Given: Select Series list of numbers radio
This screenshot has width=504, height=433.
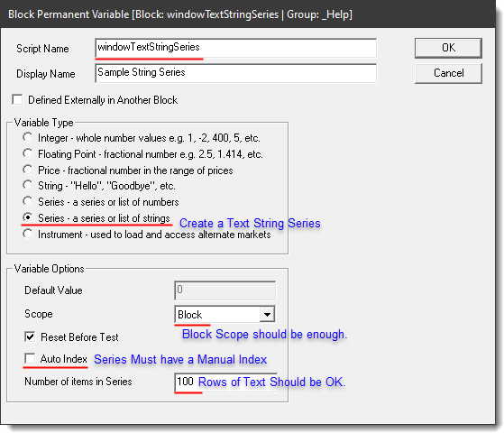Looking at the screenshot, I should pyautogui.click(x=28, y=201).
